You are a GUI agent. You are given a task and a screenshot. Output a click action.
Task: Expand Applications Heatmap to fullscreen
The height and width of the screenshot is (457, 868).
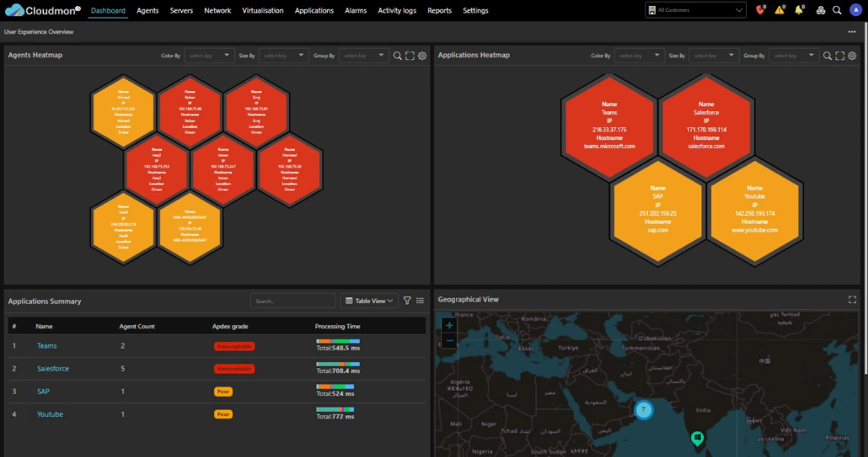click(x=840, y=56)
